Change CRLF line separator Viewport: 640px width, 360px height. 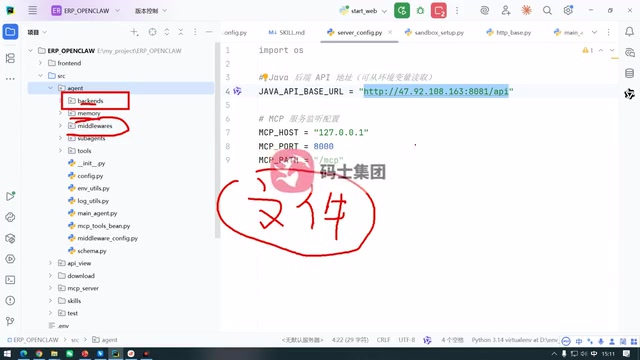tap(383, 340)
